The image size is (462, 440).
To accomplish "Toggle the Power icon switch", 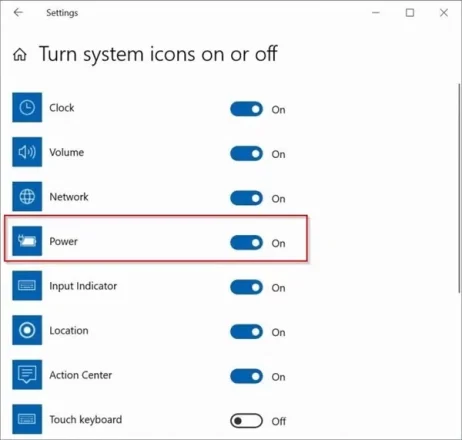I will (246, 243).
